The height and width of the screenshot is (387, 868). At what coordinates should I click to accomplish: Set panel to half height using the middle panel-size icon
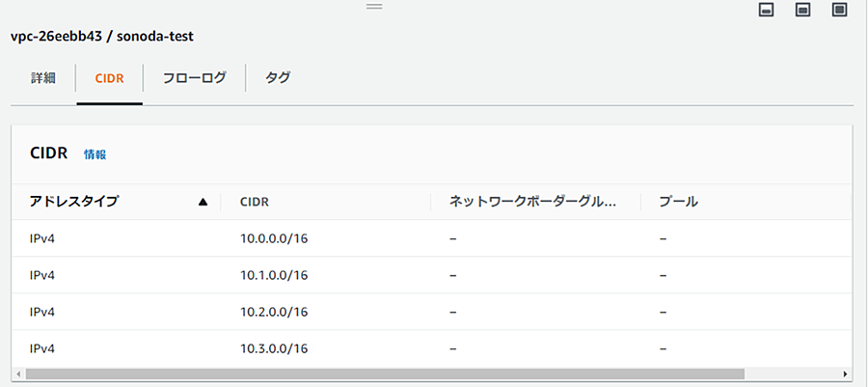click(803, 10)
